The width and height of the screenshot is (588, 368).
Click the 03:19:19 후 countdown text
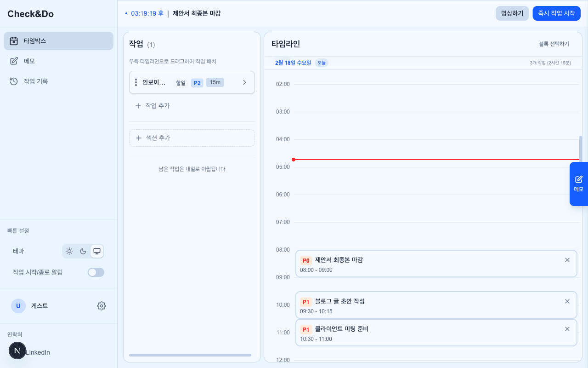pos(147,13)
